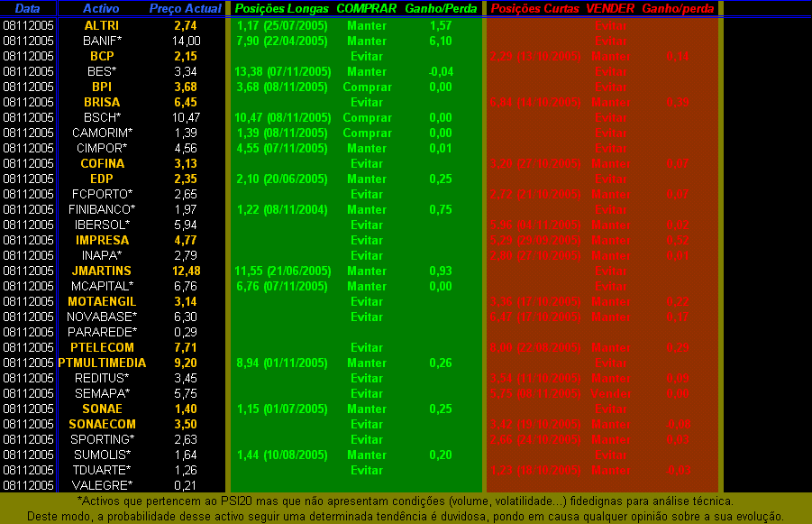Select the NOVABASE* asset name
The width and height of the screenshot is (812, 524).
click(x=102, y=317)
